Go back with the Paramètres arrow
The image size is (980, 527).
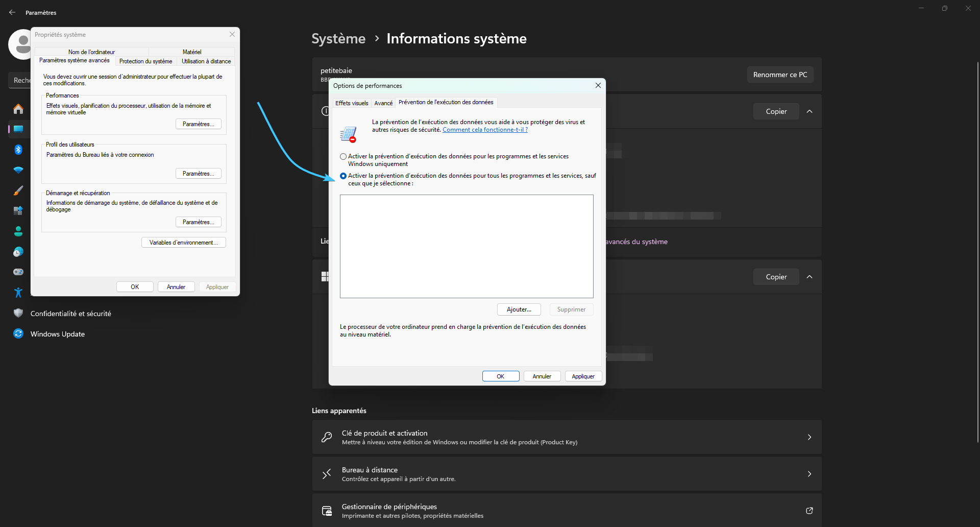12,12
